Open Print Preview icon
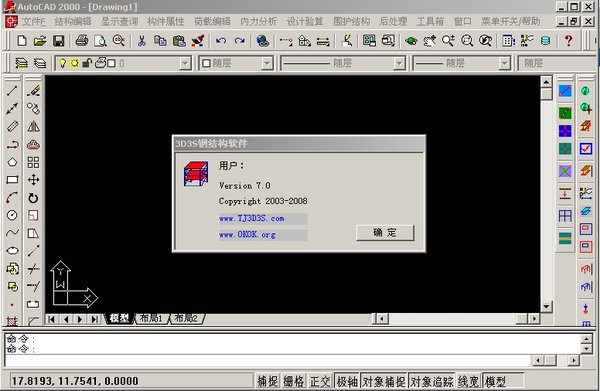The height and width of the screenshot is (391, 600). pos(100,41)
